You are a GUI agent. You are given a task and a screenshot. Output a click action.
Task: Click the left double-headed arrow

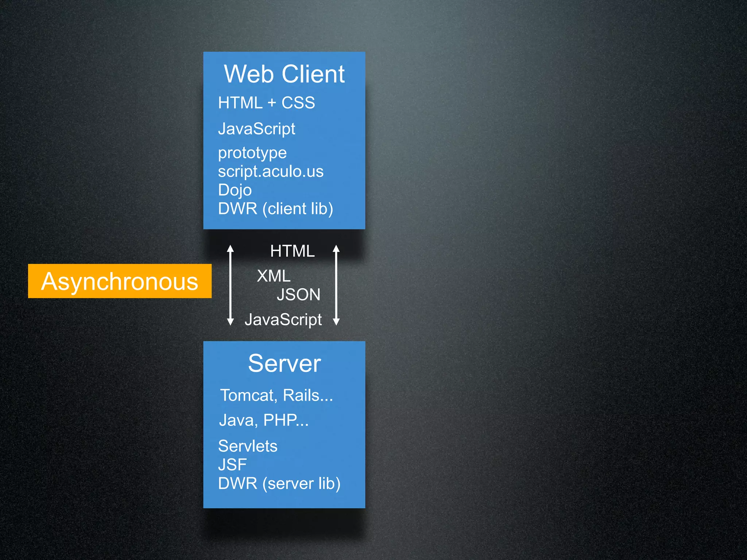click(230, 285)
